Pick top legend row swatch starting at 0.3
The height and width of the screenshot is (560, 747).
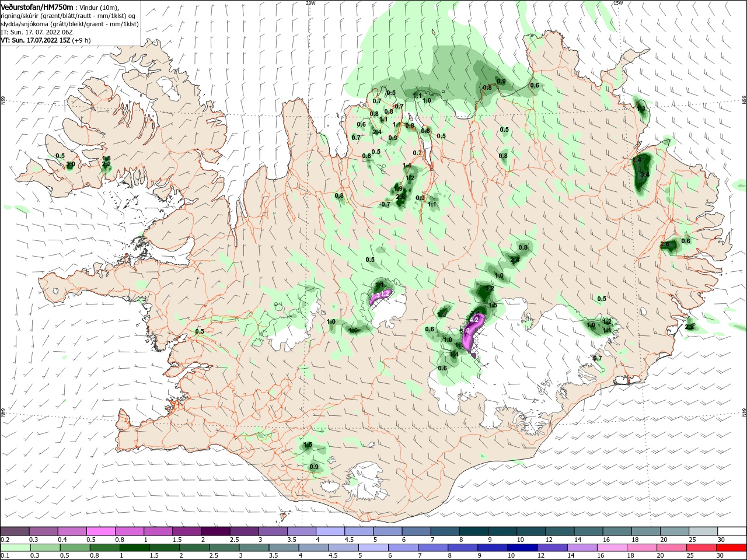click(43, 531)
